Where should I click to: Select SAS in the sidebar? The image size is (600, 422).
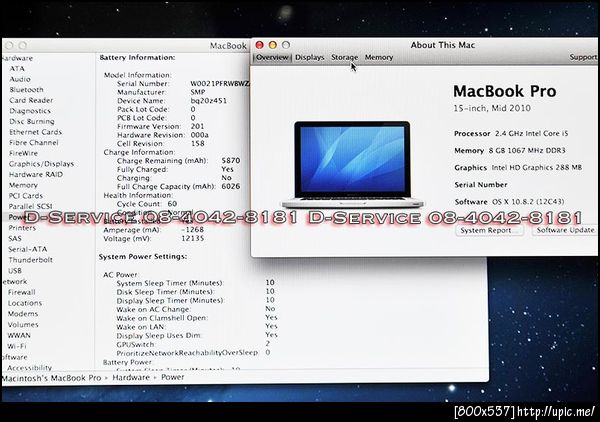15,239
